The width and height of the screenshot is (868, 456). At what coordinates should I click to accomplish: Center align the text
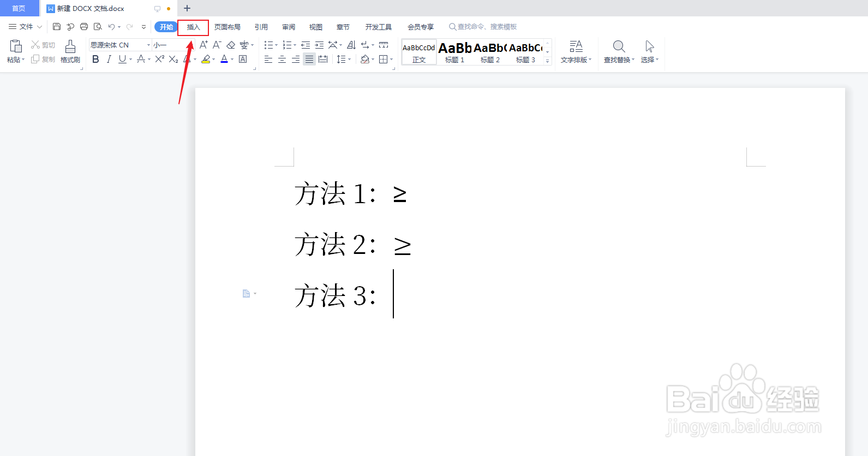click(x=282, y=59)
